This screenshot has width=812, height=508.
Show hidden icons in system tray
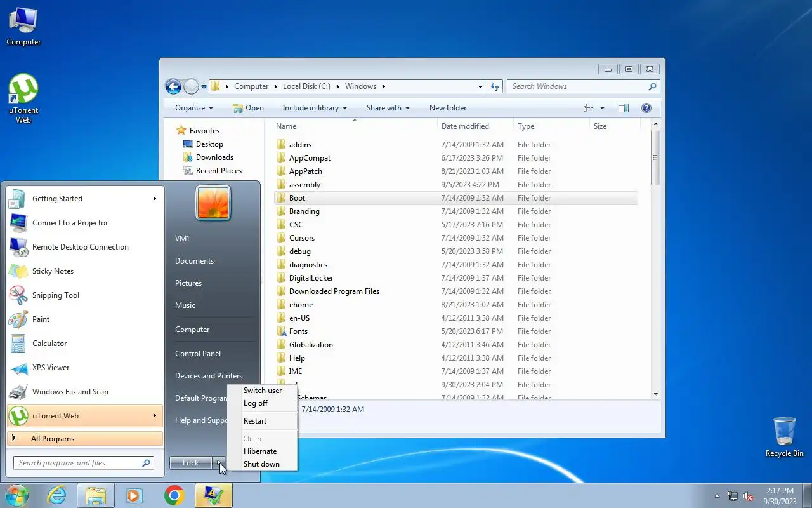coord(717,496)
